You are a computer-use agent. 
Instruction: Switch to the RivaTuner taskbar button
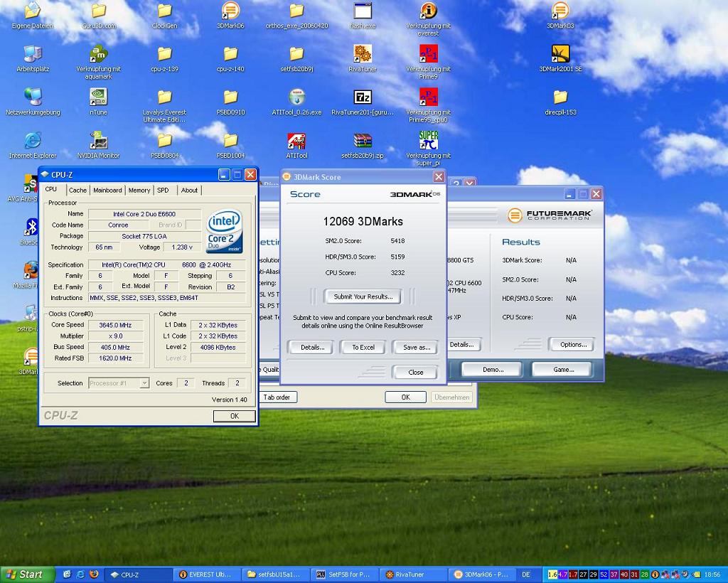tap(414, 574)
